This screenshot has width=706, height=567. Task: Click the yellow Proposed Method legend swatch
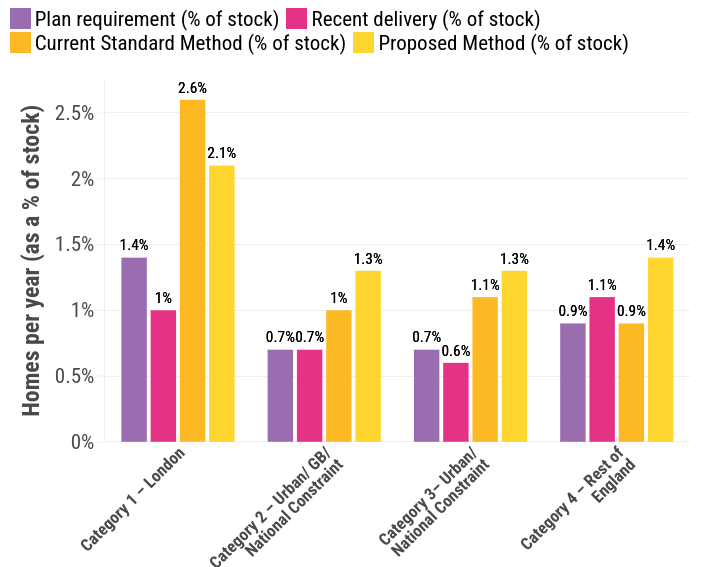click(x=365, y=43)
